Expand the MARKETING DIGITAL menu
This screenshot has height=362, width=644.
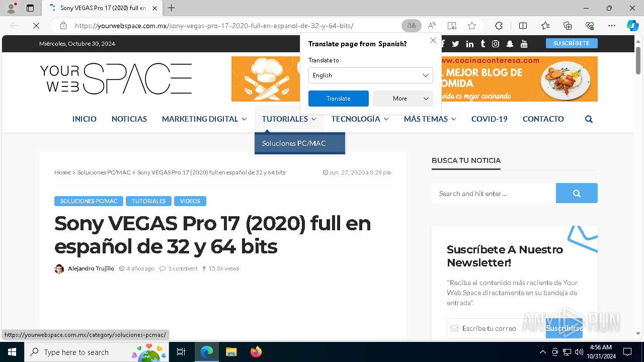coord(204,119)
